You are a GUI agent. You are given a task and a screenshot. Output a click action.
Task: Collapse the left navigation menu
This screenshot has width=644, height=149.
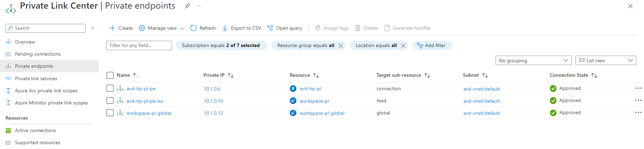[93, 28]
